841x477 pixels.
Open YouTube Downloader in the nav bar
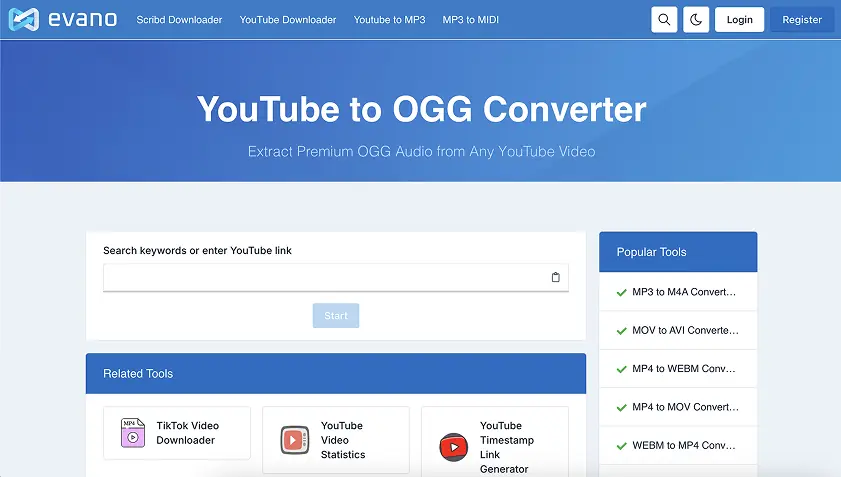coord(288,20)
